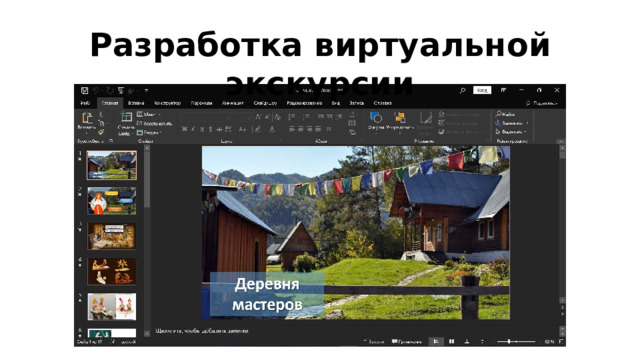
Task: Copy selection with copy icon
Action: 101,123
